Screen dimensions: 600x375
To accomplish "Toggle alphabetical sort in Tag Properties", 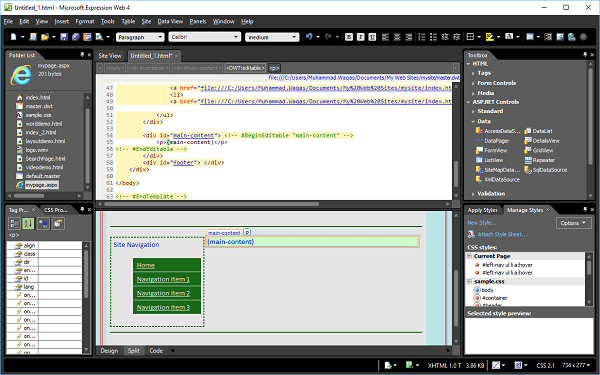I will click(28, 223).
